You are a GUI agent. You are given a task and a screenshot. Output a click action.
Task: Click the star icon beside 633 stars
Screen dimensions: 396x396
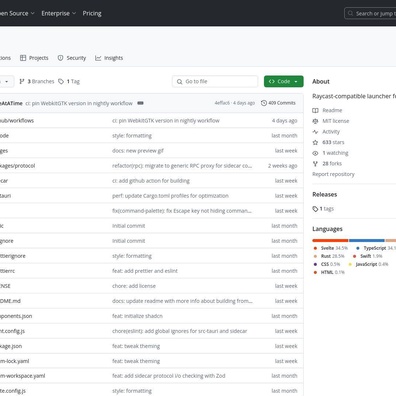[315, 142]
